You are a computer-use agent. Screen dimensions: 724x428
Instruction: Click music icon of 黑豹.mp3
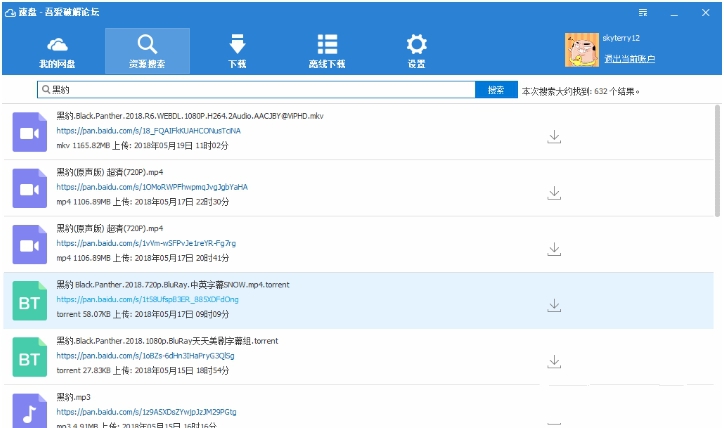pos(30,411)
